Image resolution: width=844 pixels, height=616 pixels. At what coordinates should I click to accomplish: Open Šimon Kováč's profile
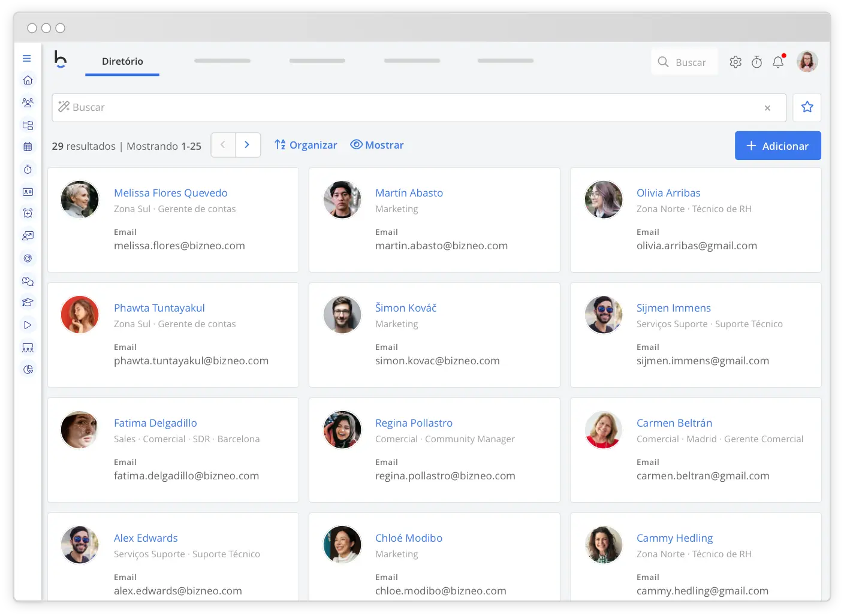(x=406, y=308)
